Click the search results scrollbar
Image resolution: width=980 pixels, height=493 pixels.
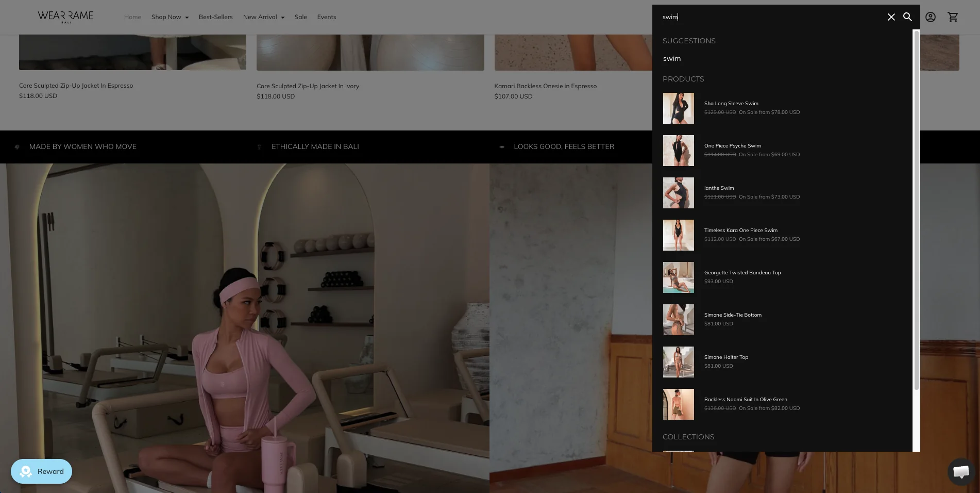pos(916,210)
